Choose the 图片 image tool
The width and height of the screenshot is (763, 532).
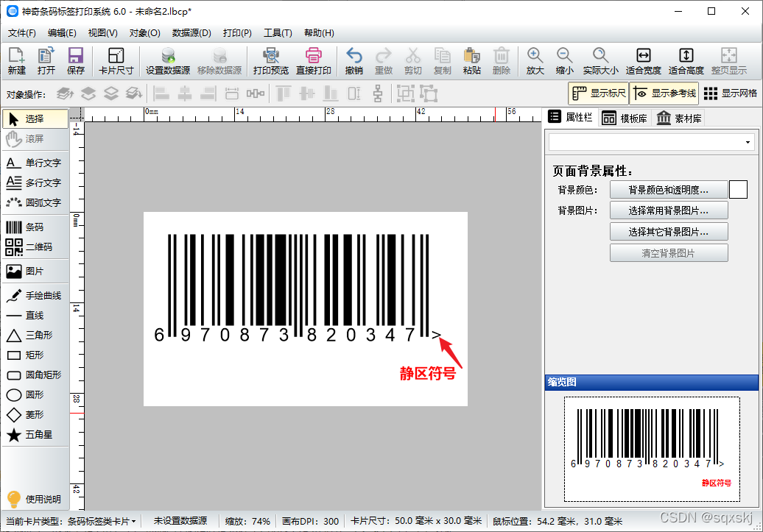[35, 272]
